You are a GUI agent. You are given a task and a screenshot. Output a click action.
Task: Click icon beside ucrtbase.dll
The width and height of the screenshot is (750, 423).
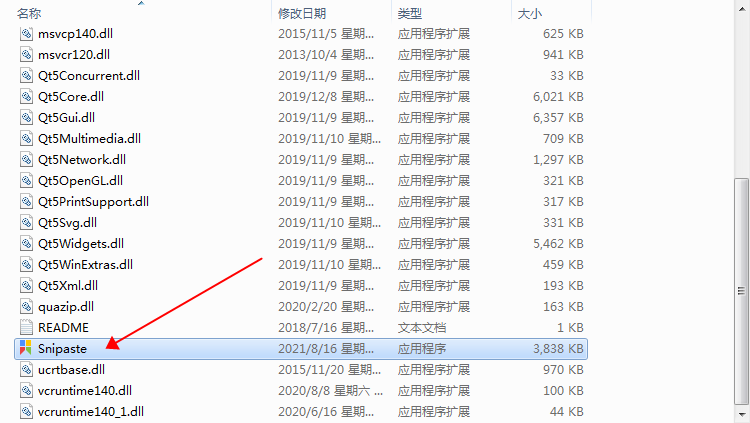coord(26,370)
